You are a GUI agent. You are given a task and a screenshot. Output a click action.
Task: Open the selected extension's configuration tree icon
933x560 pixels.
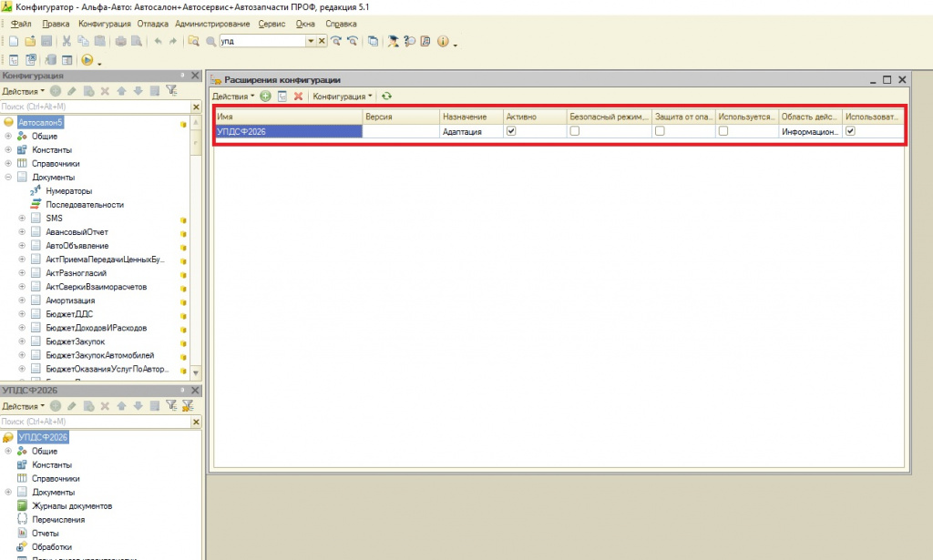282,97
